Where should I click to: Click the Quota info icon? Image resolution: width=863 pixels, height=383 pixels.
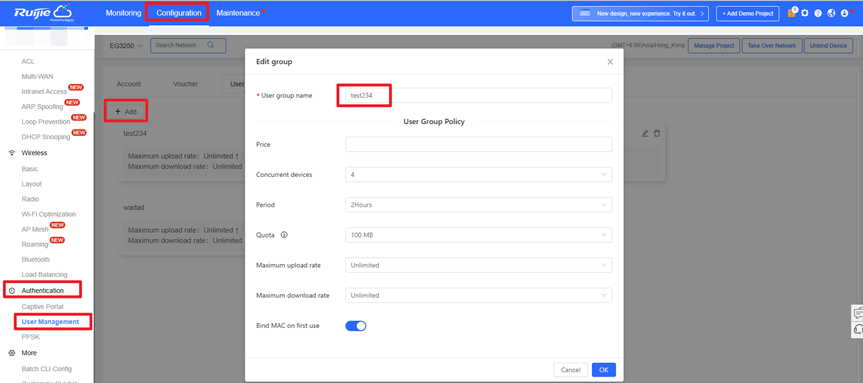[284, 235]
